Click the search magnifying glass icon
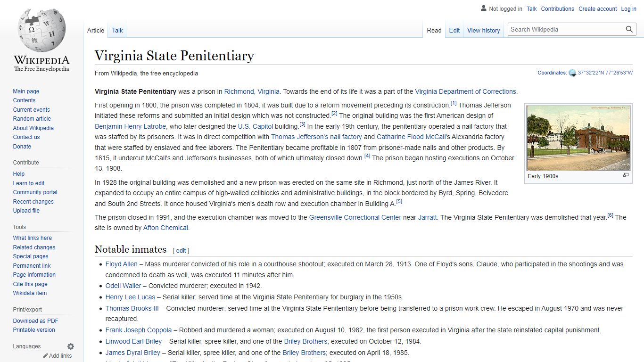 tap(629, 29)
